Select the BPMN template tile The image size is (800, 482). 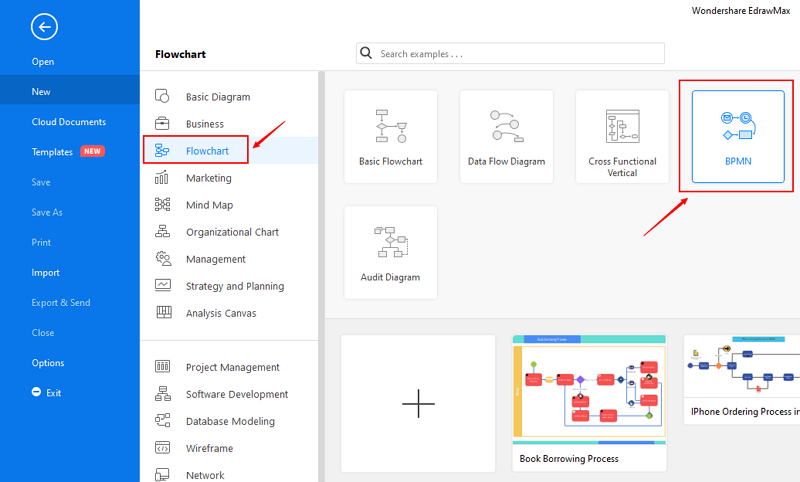738,137
